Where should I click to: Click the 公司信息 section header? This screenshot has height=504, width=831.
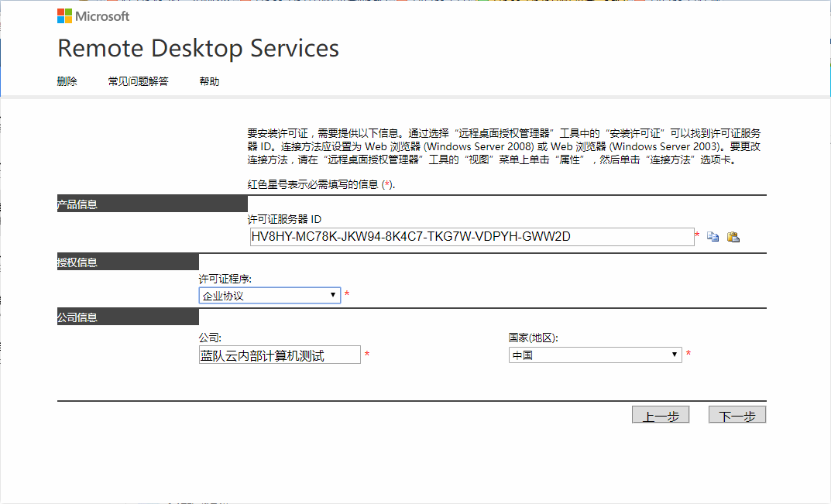pyautogui.click(x=77, y=317)
